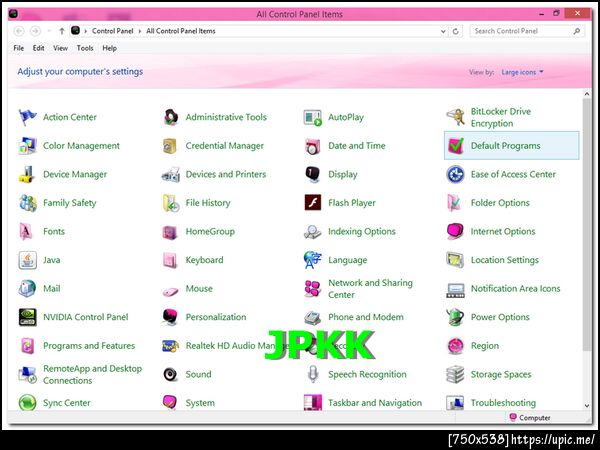Expand the View by Large icons dropdown
This screenshot has width=600, height=450.
522,72
